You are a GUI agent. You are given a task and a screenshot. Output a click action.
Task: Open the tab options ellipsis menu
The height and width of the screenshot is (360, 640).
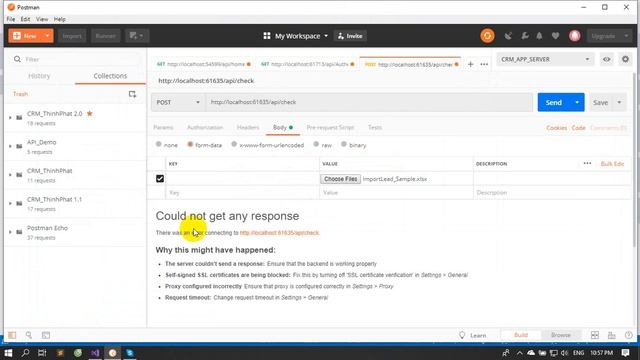click(x=484, y=64)
